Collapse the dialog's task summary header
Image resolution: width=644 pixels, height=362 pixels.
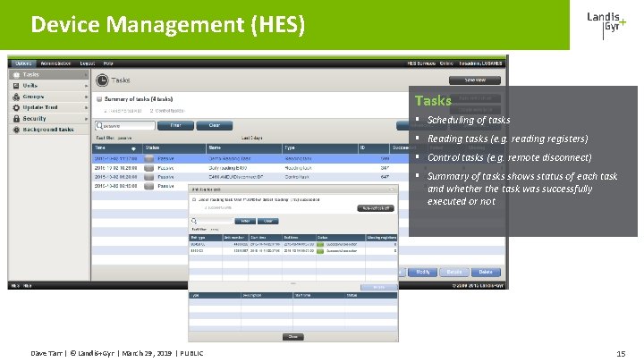[x=194, y=200]
